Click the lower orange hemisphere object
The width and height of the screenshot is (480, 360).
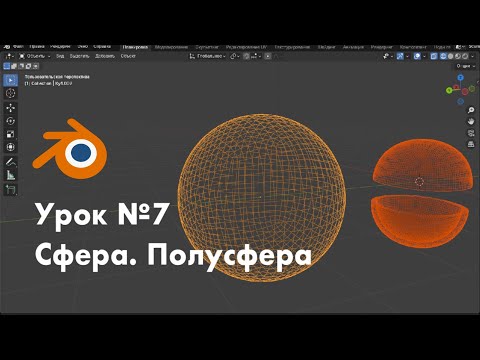click(420, 221)
